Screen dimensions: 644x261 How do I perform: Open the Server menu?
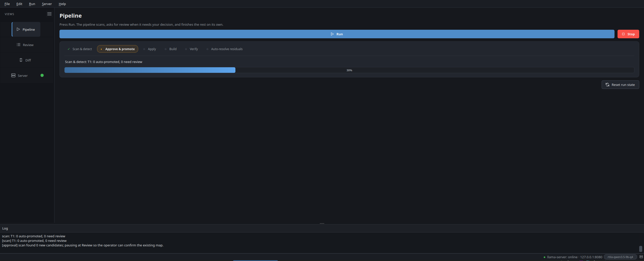(47, 4)
